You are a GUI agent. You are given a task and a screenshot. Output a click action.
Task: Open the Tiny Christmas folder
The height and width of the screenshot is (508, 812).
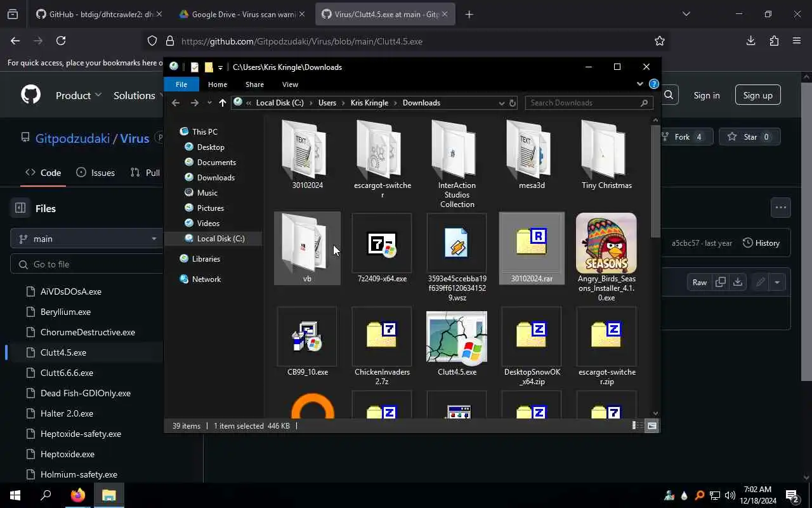pos(606,154)
